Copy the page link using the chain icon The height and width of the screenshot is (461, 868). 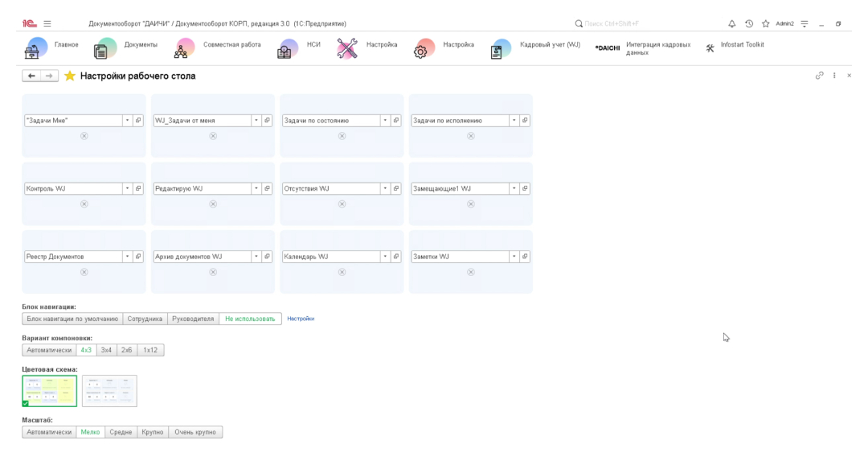[820, 76]
